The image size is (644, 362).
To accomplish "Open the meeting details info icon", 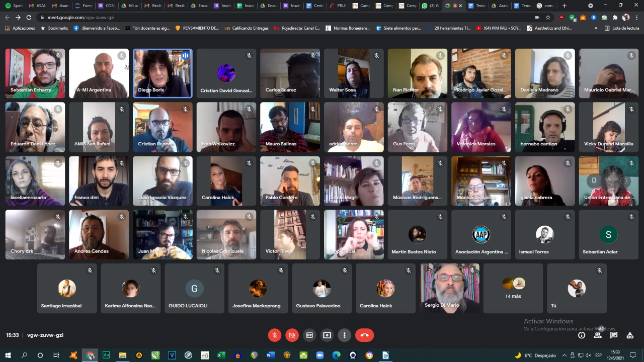I will [582, 335].
